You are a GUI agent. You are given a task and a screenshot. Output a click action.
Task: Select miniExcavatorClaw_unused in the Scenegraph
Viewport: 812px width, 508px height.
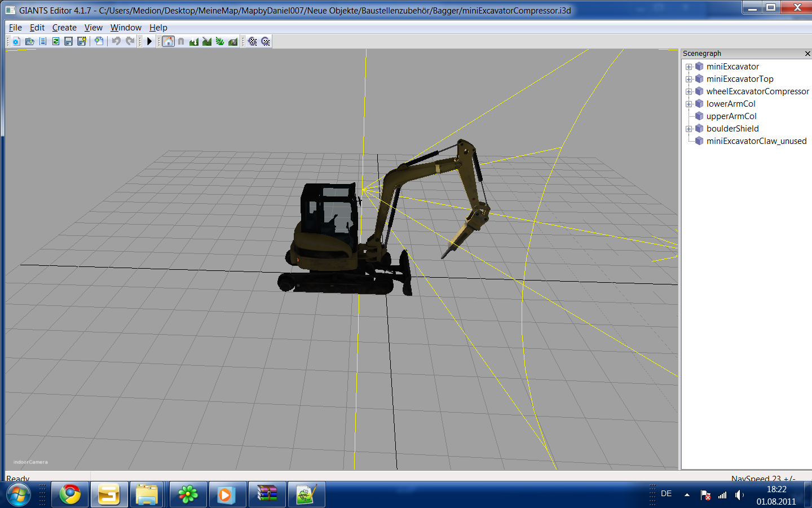(756, 141)
